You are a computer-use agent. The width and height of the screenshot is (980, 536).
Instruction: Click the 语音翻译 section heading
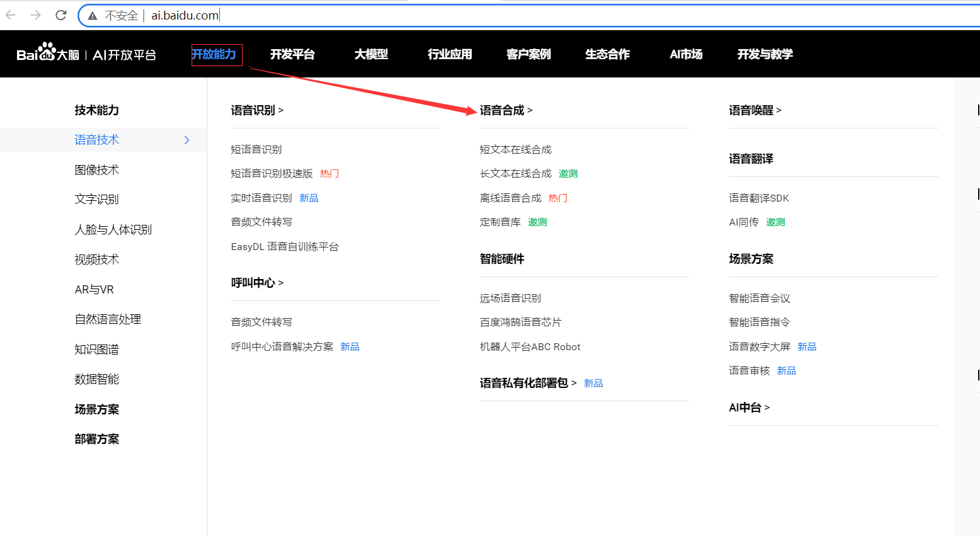point(751,159)
